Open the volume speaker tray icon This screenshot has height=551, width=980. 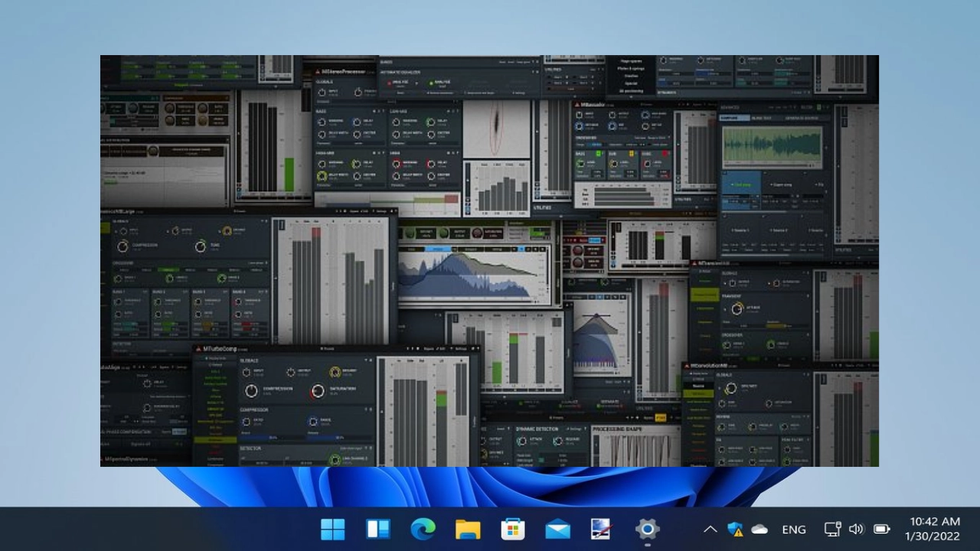point(856,529)
